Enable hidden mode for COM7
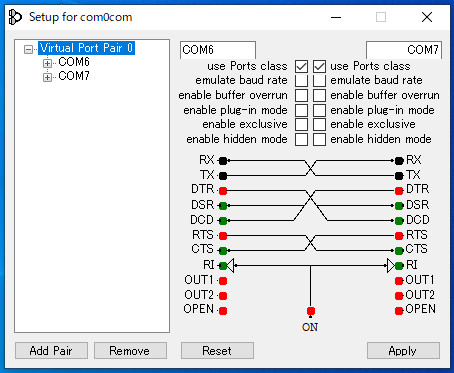The image size is (454, 373). tap(319, 139)
